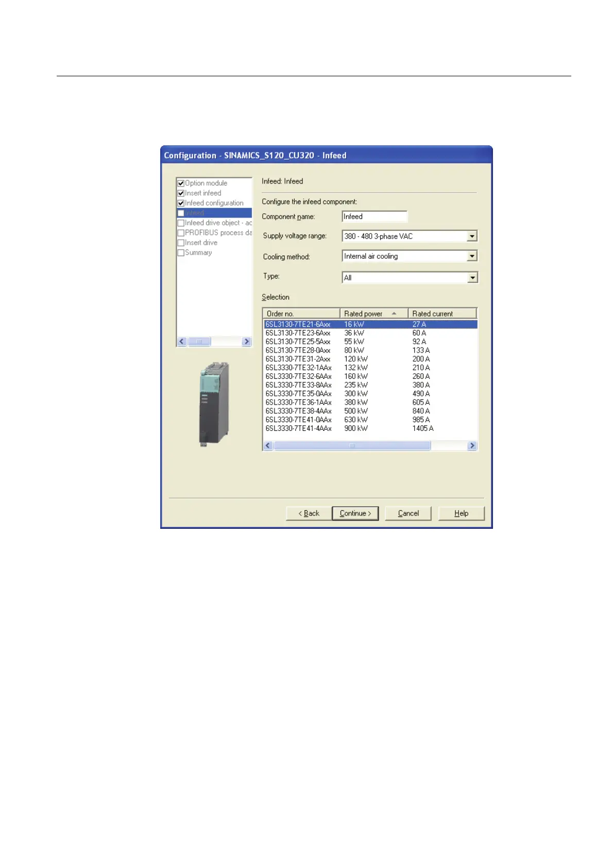This screenshot has height=868, width=613.
Task: Select order 6SL3330-7TE35-0AAx row
Action: [370, 394]
